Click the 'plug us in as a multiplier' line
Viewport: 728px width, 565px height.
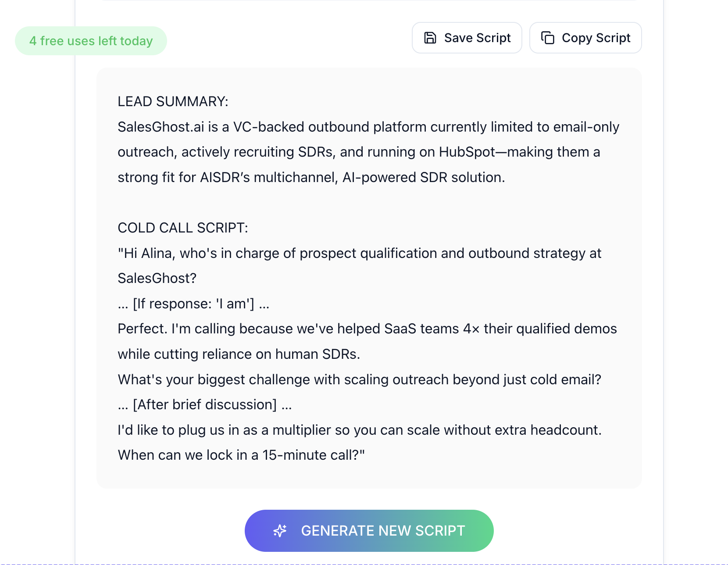point(359,430)
